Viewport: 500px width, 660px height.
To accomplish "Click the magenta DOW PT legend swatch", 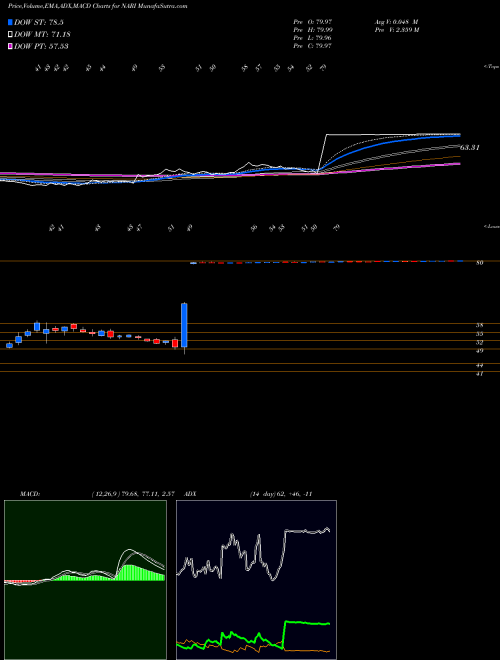I will [10, 46].
